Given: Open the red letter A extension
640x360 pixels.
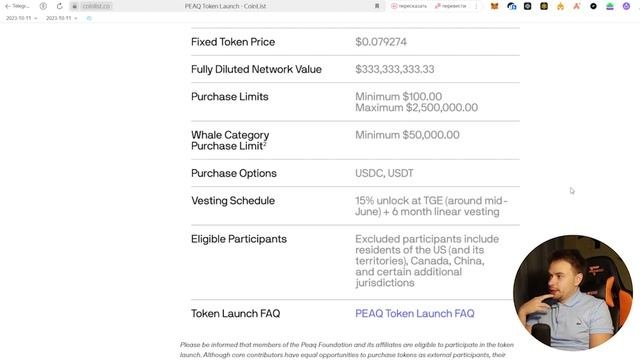Looking at the screenshot, I should tap(576, 6).
